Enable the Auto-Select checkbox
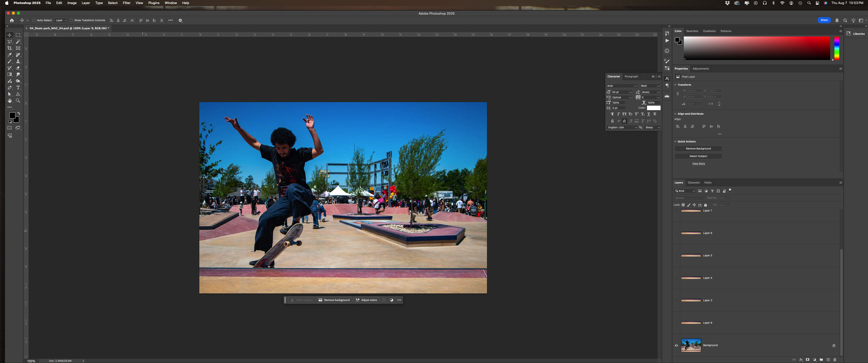 (x=34, y=20)
